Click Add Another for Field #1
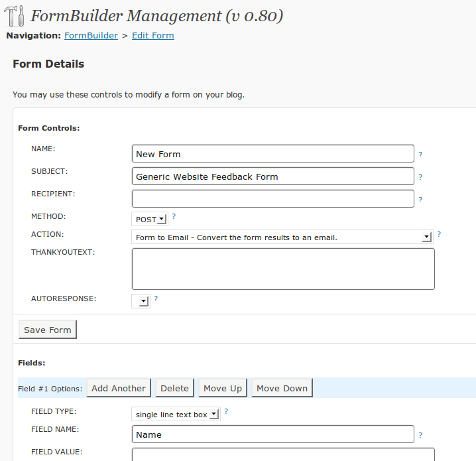 pos(119,388)
